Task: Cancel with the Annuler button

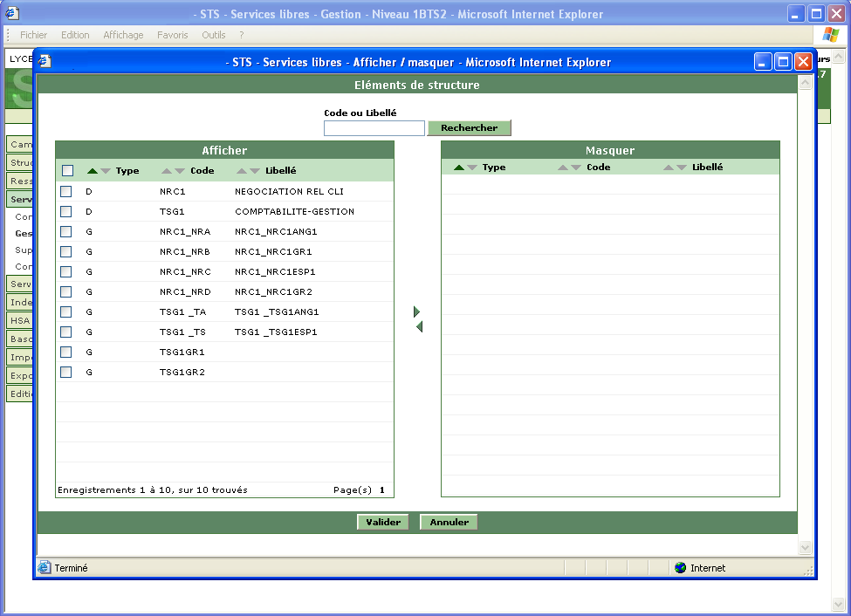Action: coord(449,522)
